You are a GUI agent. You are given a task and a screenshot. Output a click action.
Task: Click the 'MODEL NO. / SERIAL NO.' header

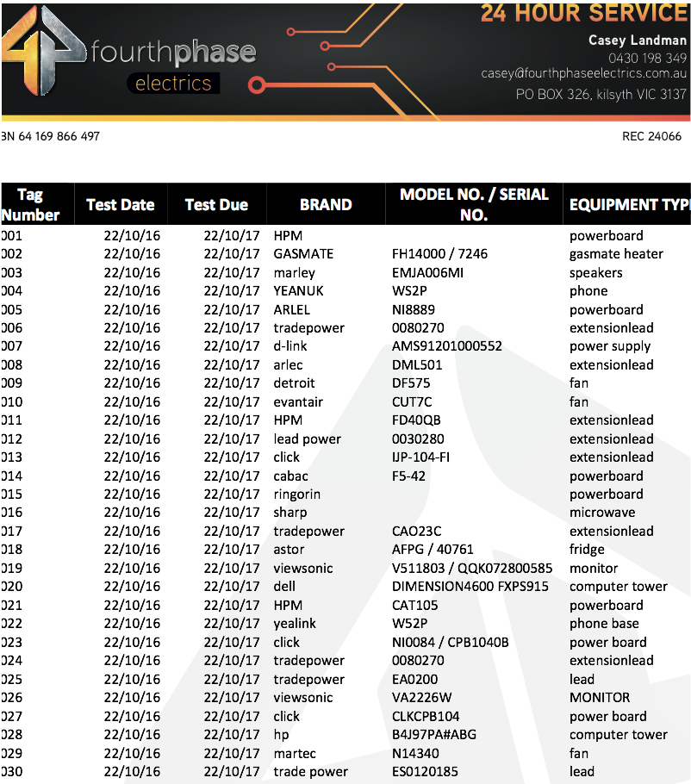coord(474,204)
